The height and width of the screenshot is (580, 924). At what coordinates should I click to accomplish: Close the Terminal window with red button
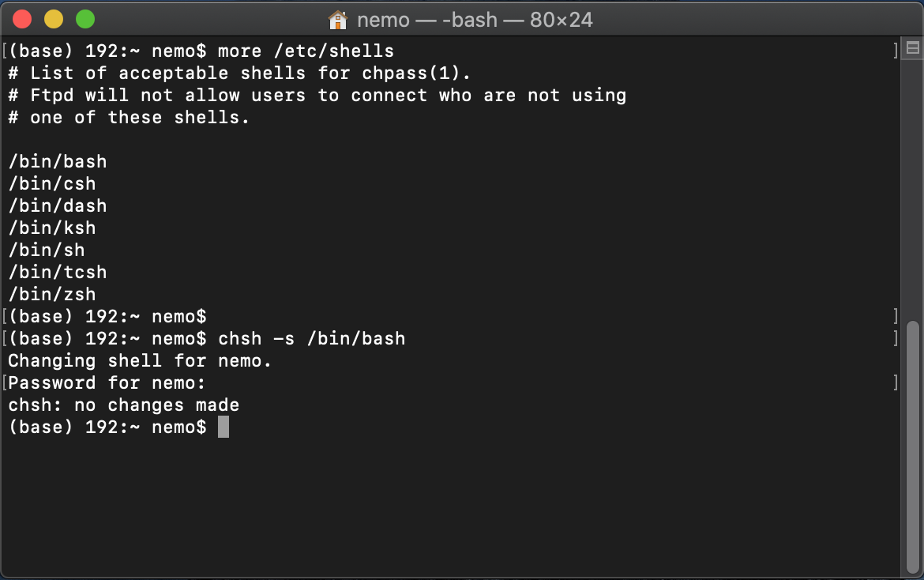[x=22, y=19]
